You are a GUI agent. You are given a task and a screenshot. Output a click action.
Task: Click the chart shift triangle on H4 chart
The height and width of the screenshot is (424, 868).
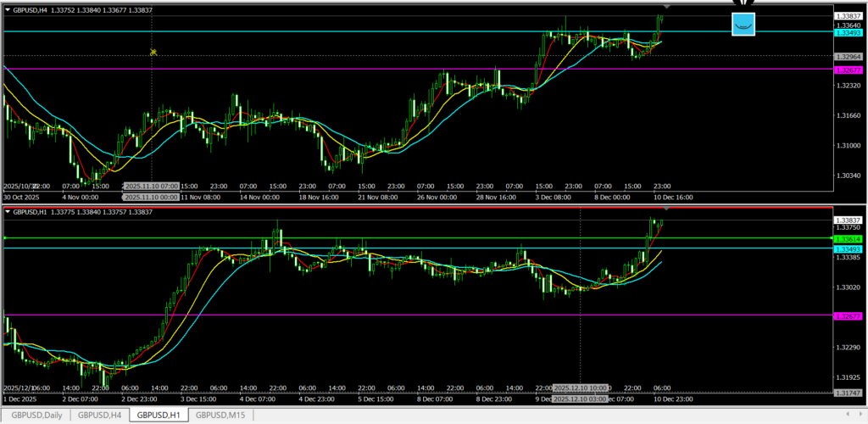tap(666, 8)
